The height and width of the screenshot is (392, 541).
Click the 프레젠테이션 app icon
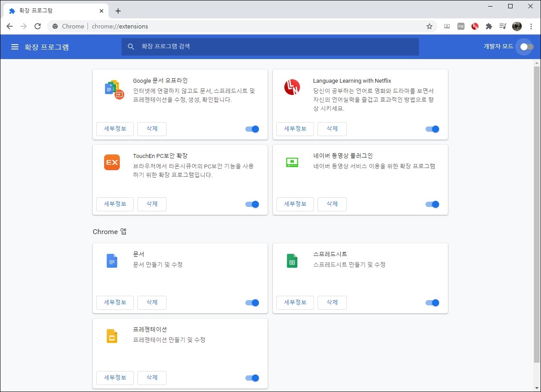coord(112,336)
